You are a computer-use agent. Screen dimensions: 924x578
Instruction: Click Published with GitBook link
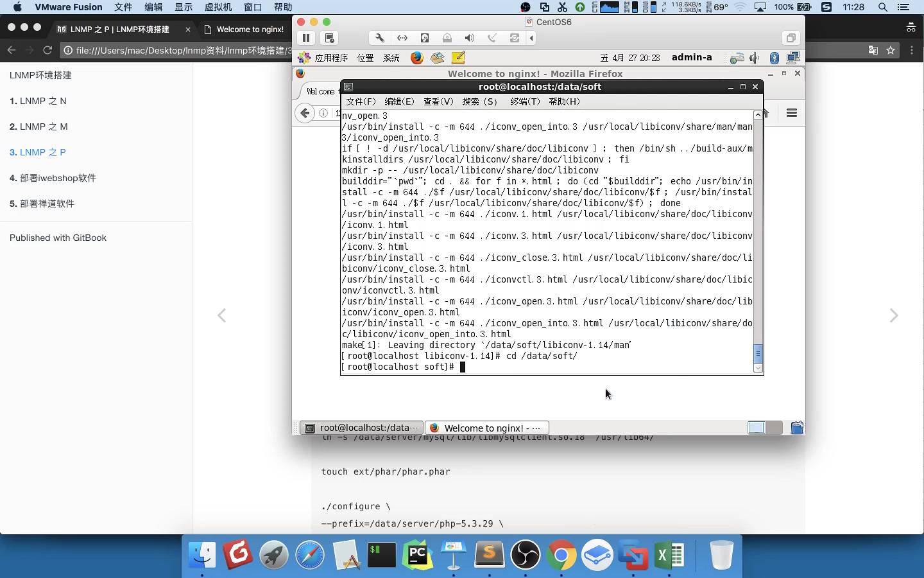58,238
